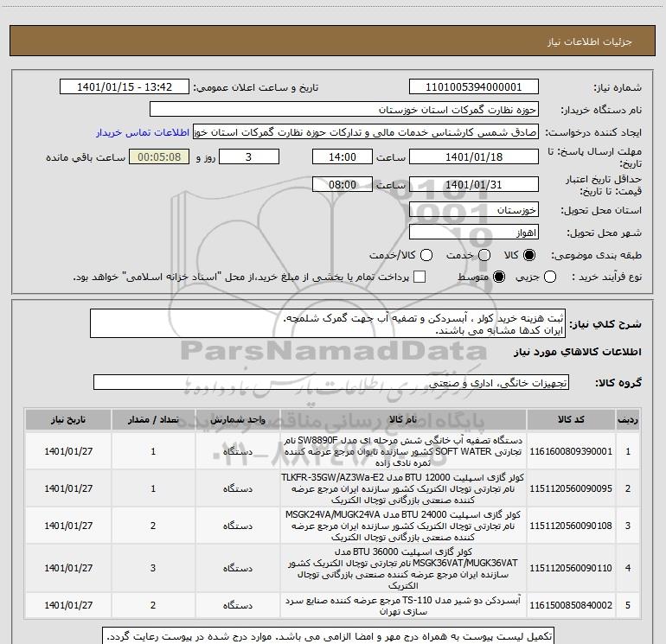
Task: Select the خدمت radio button
Action: [x=484, y=255]
